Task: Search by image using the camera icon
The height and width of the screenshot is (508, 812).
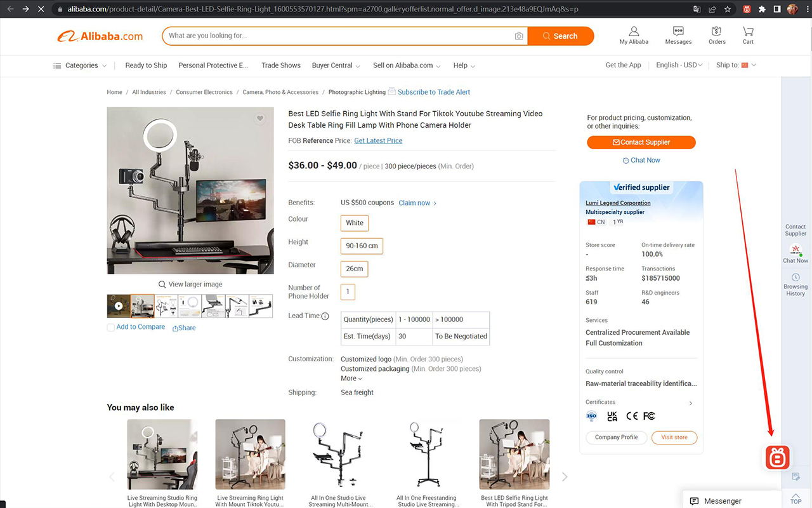Action: click(519, 36)
